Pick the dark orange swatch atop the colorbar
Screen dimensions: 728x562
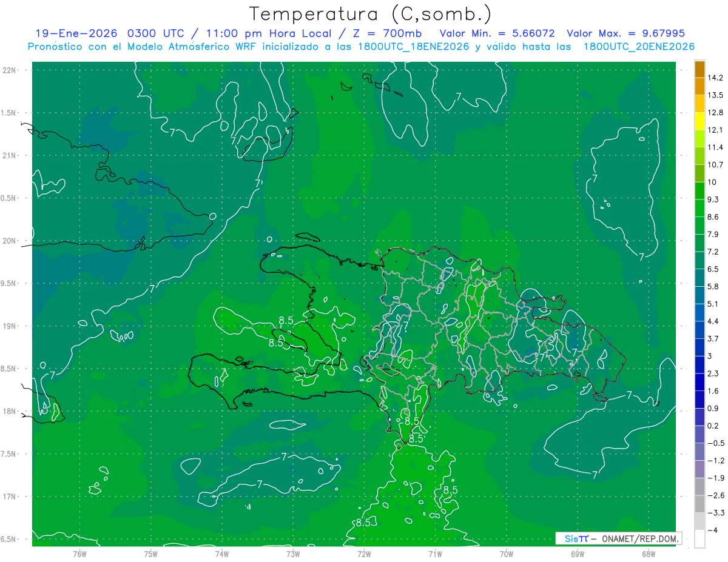coord(699,69)
